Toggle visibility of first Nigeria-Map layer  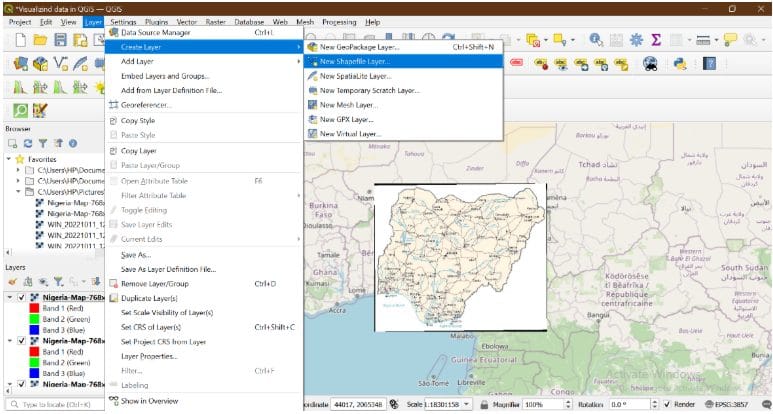pyautogui.click(x=23, y=297)
